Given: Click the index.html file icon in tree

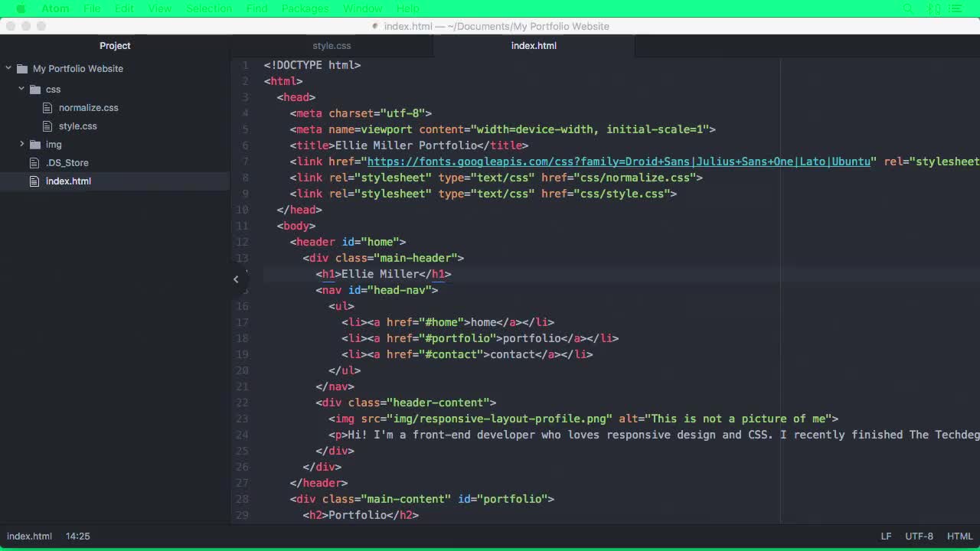Looking at the screenshot, I should pos(34,181).
